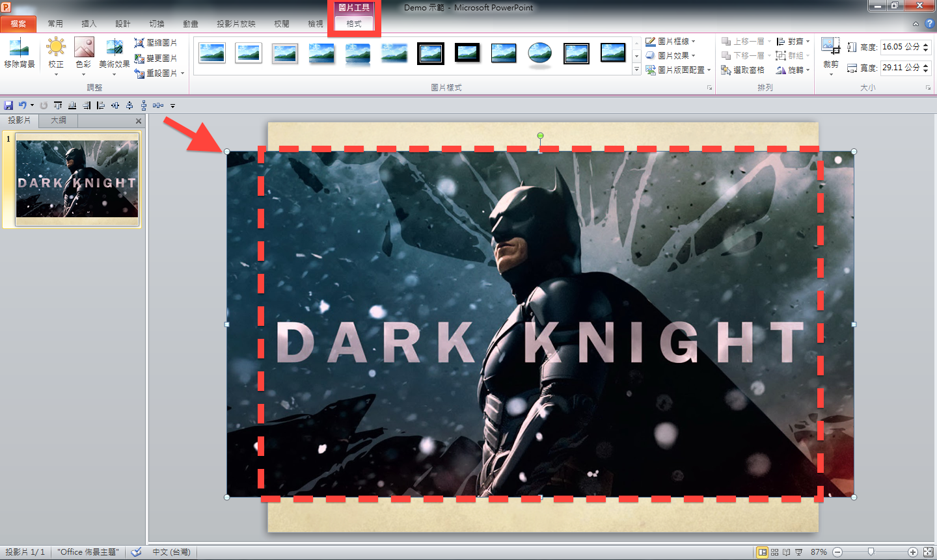
Task: Apply the thick black double-frame picture style
Action: pos(431,53)
